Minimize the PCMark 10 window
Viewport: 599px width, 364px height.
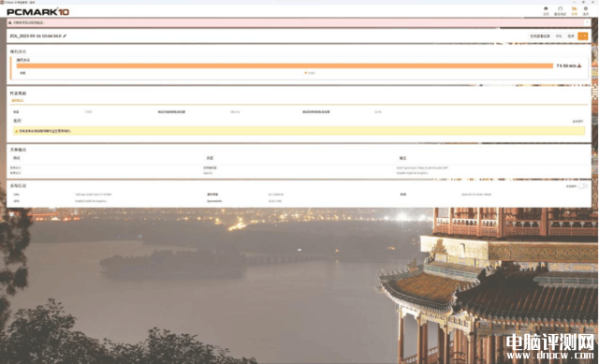(573, 2)
